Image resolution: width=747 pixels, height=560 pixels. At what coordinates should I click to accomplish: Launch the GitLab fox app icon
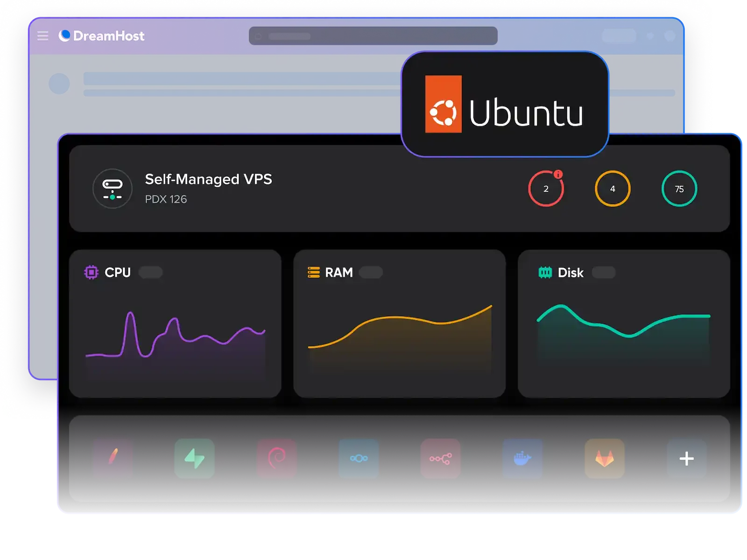point(605,458)
